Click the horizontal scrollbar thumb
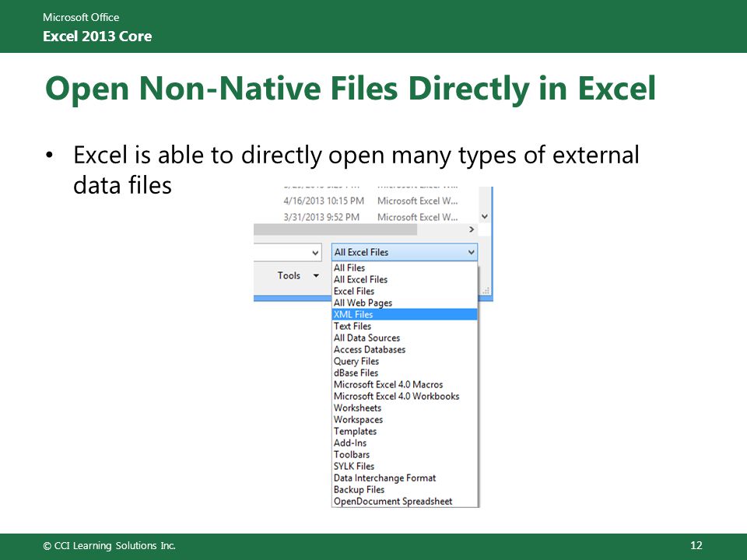The height and width of the screenshot is (560, 747). (335, 229)
